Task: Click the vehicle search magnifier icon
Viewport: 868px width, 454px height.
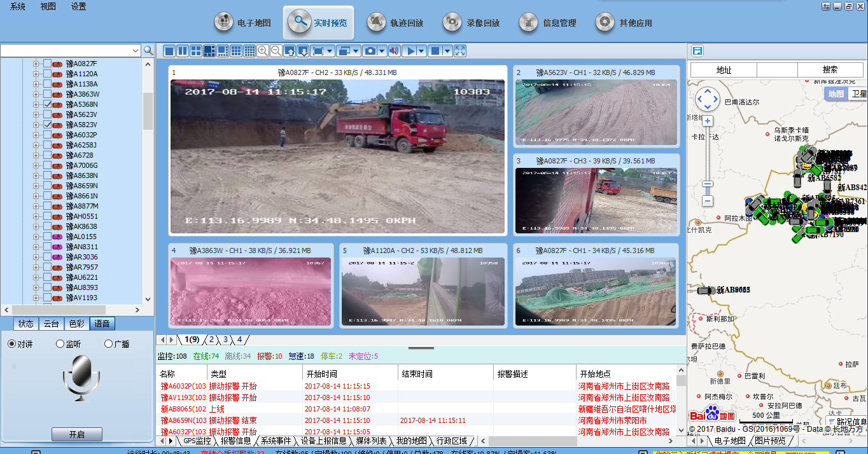Action: coord(148,51)
